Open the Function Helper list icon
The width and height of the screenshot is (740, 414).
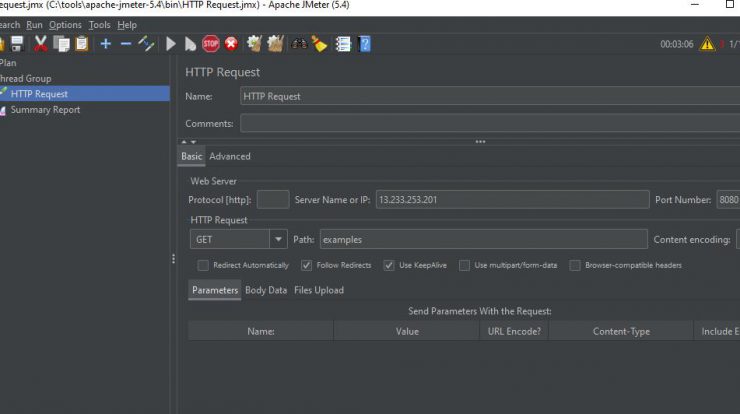click(x=343, y=44)
